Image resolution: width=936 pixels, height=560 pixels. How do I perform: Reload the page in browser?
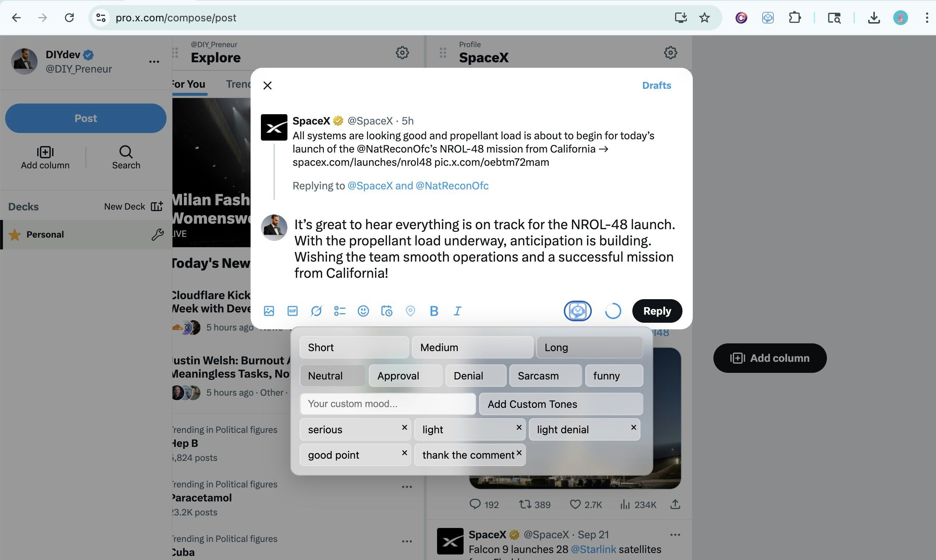[x=69, y=18]
